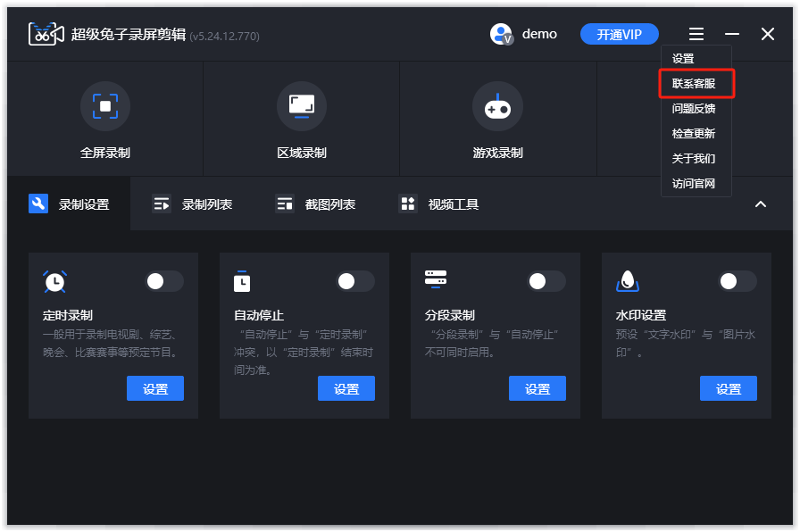Open the hamburger main menu icon

tap(696, 34)
